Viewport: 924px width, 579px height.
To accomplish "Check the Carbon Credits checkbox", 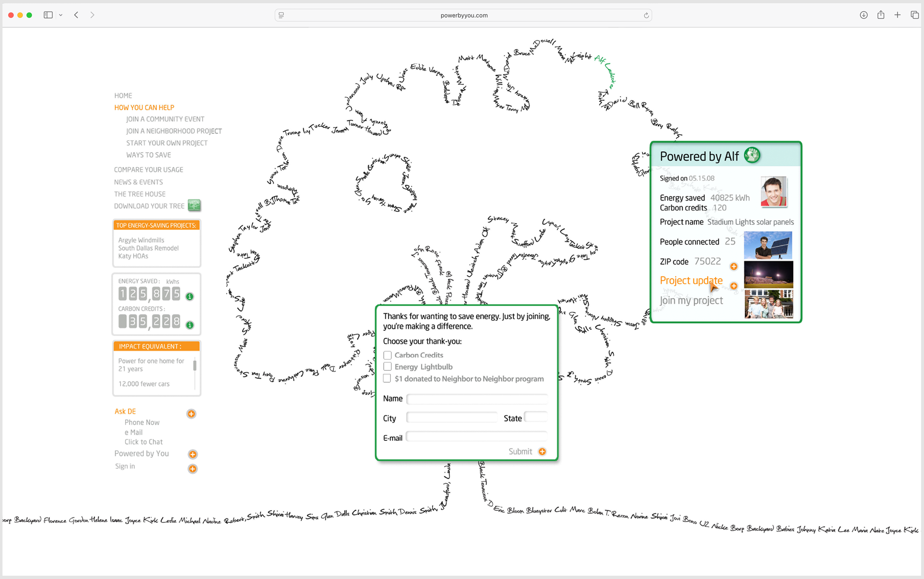I will pyautogui.click(x=387, y=355).
